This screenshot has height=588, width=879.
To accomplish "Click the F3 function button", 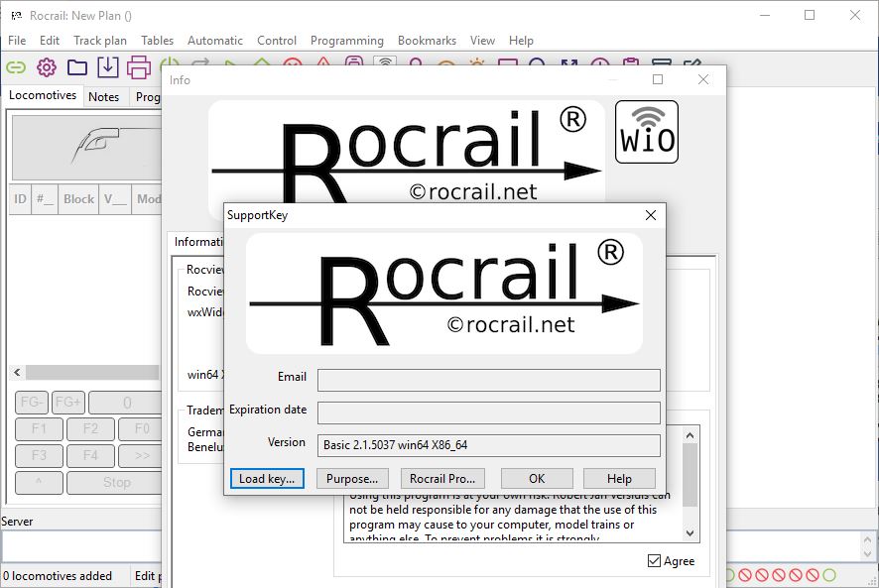I will tap(39, 455).
